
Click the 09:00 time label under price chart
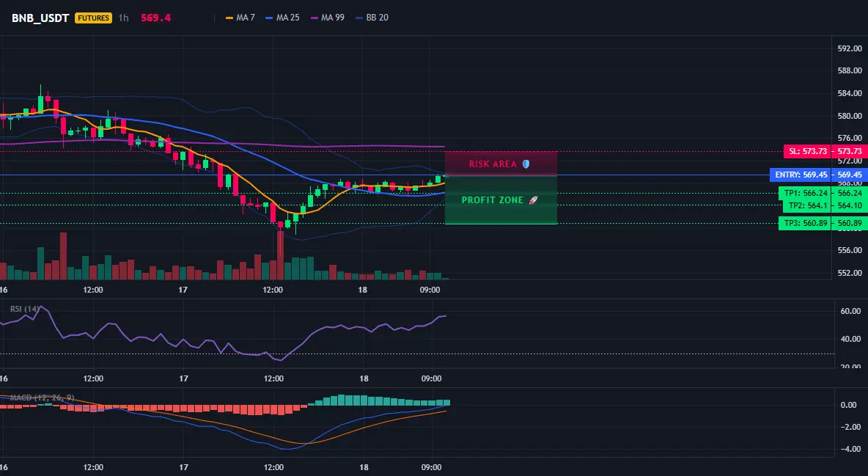point(430,290)
